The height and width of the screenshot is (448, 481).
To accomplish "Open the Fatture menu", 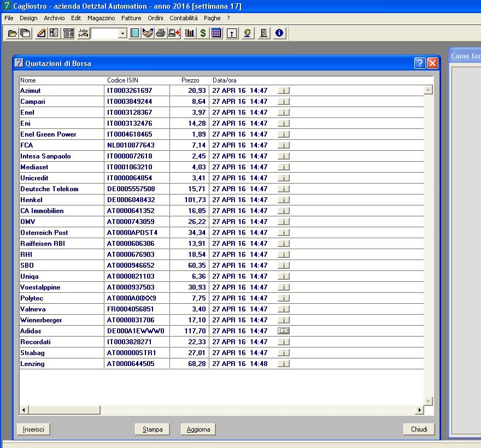I will 131,18.
